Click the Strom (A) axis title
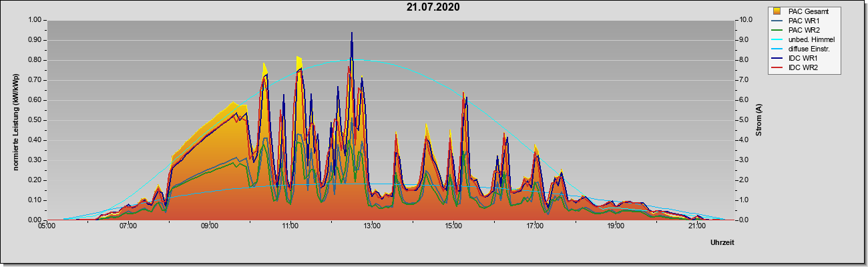Viewport: 868px width, 267px height. tap(759, 120)
